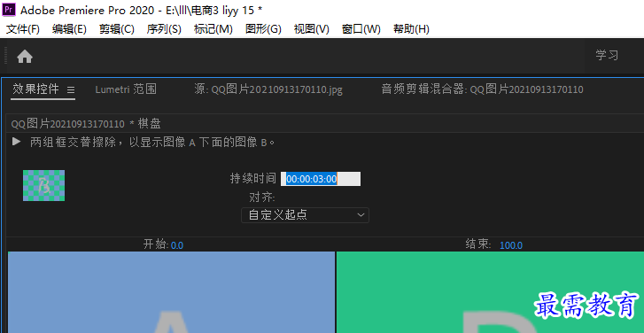This screenshot has height=333, width=644.
Task: Switch to the Lumetri 范围 tab
Action: click(126, 89)
